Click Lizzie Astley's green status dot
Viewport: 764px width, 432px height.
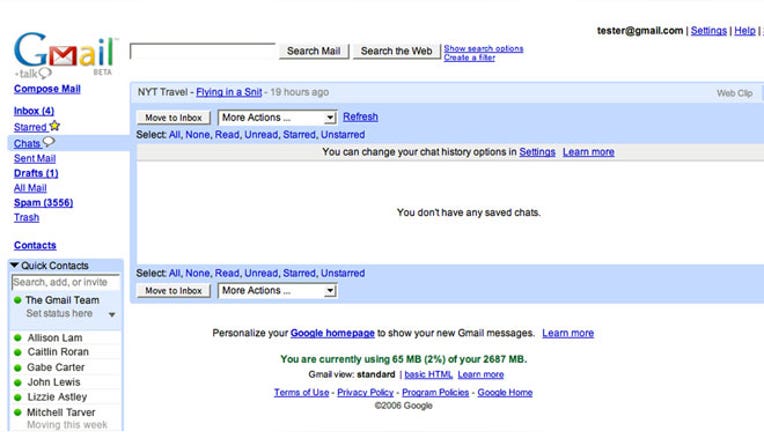(18, 397)
